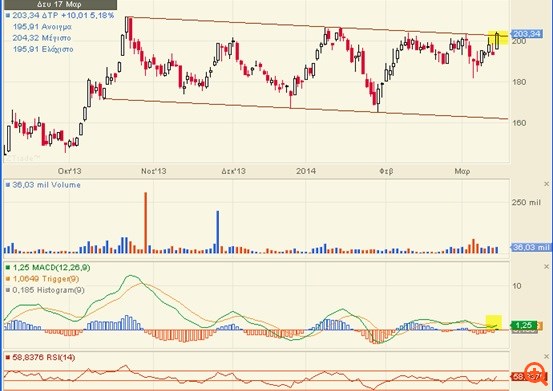The width and height of the screenshot is (553, 391).
Task: Click the 1,25 MACD value tag
Action: [x=524, y=325]
